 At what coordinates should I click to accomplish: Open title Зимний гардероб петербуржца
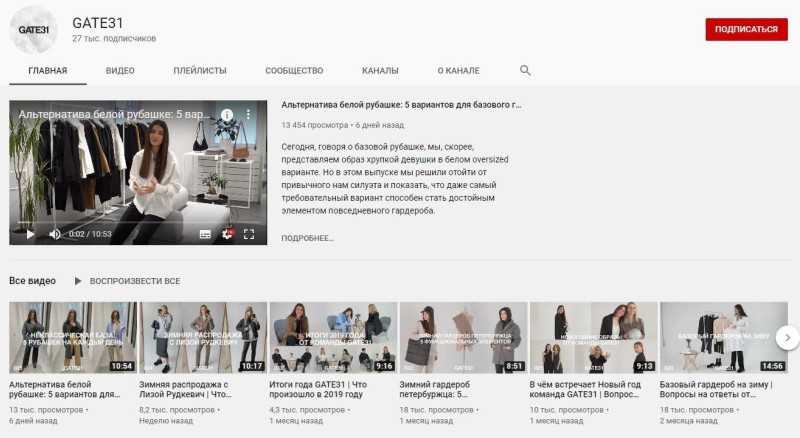435,390
